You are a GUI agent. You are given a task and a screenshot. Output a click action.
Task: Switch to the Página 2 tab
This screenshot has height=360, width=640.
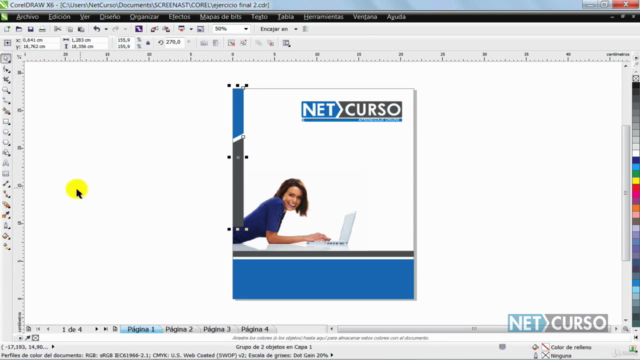[x=179, y=329]
